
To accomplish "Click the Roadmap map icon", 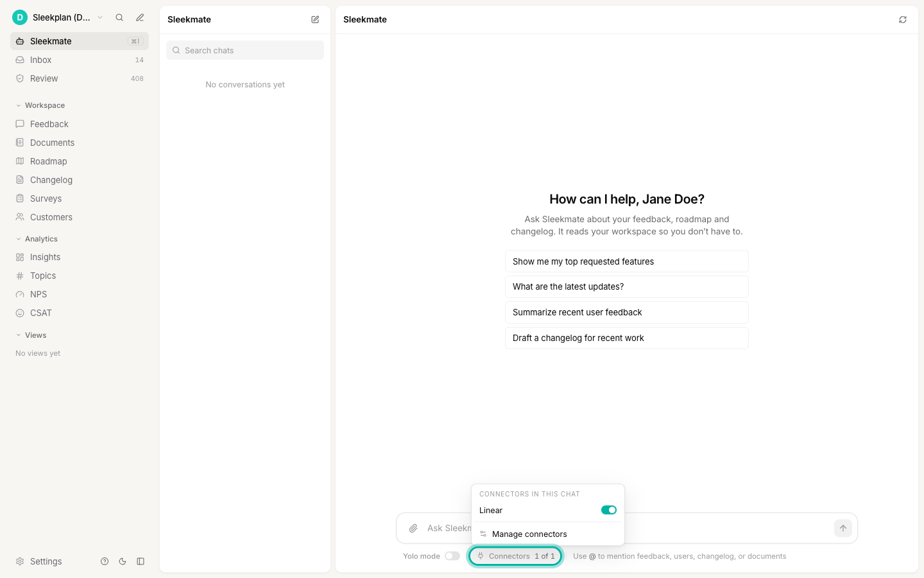I will click(x=20, y=161).
